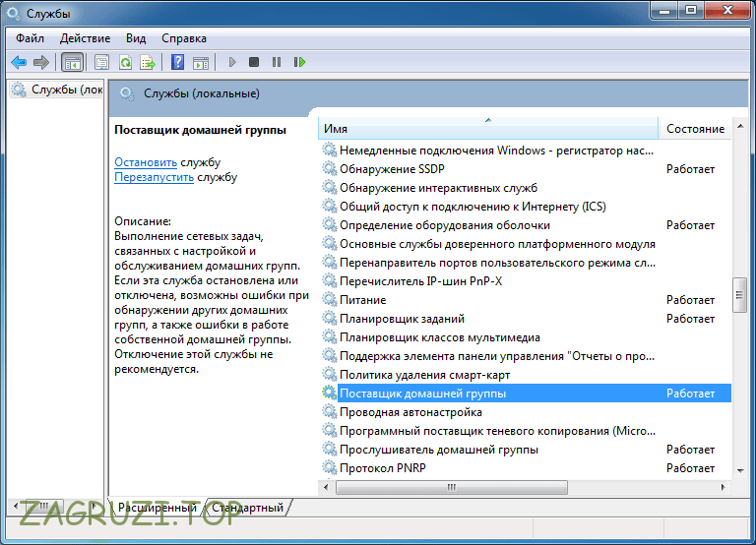Screen dimensions: 756x545
Task: Click the services list scroll-left arrow
Action: 326,487
